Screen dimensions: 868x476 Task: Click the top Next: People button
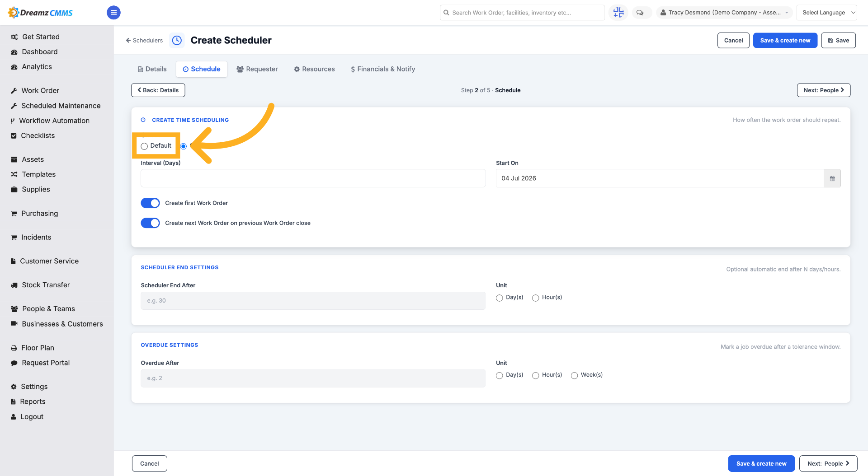pos(824,90)
